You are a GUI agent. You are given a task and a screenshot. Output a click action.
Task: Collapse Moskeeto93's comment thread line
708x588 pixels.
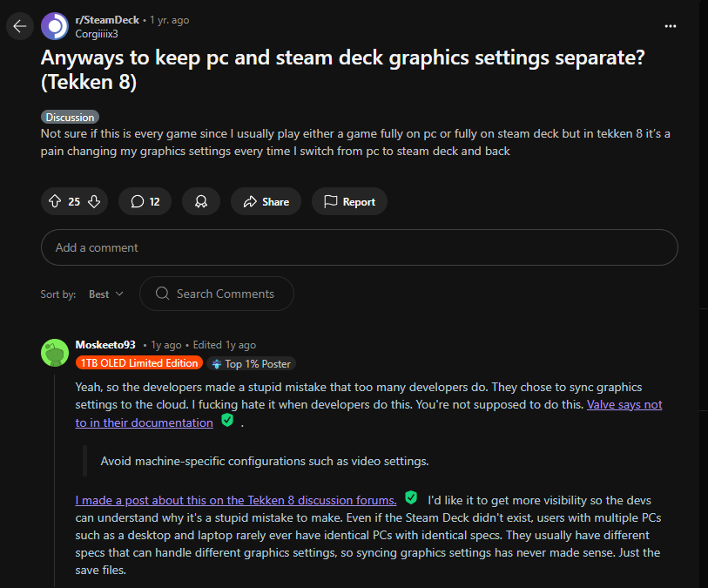pyautogui.click(x=55, y=481)
